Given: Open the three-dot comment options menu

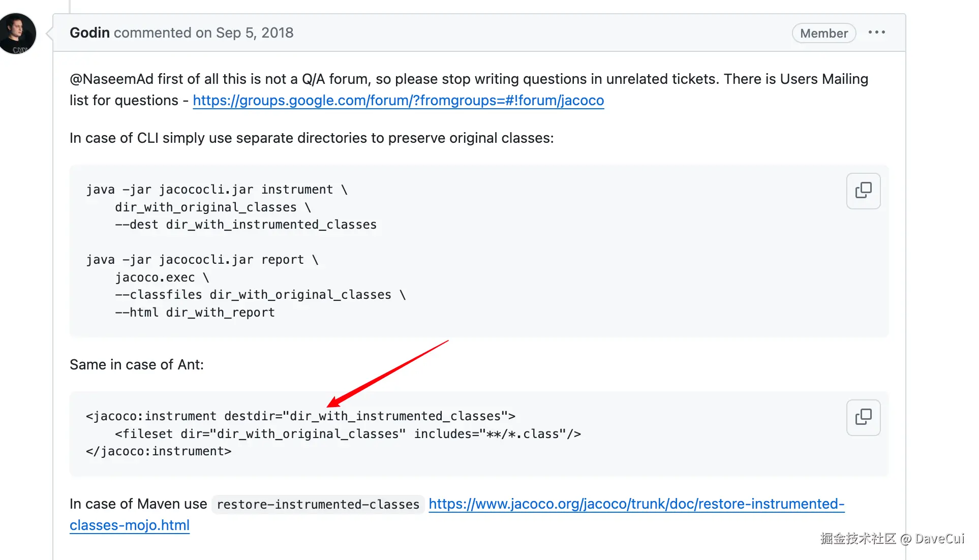Looking at the screenshot, I should 876,33.
